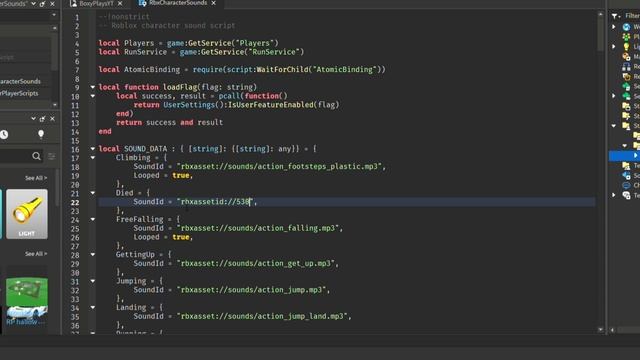Select the StarterGui icon in Explorer
The image size is (640, 360).
pos(626,106)
